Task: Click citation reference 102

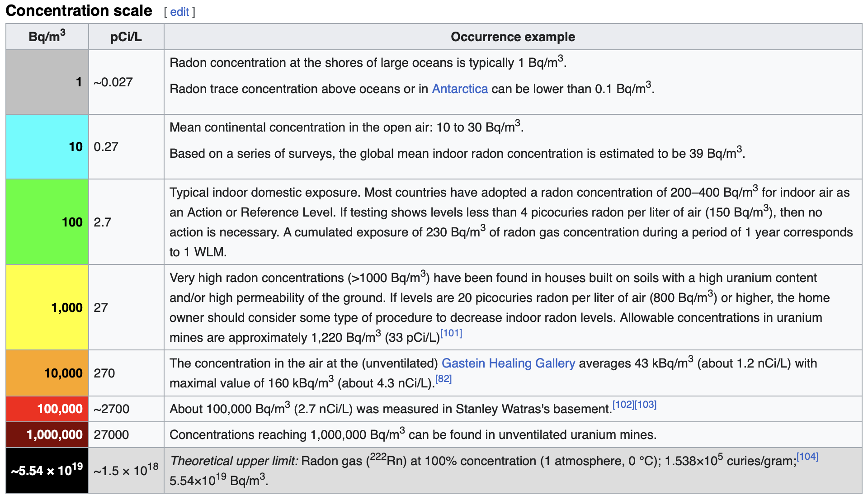Action: 623,405
